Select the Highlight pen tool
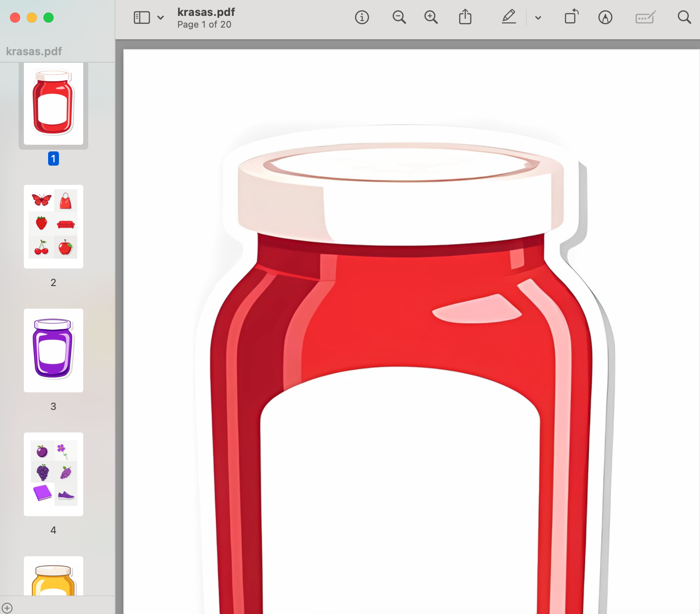The image size is (700, 614). coord(509,17)
